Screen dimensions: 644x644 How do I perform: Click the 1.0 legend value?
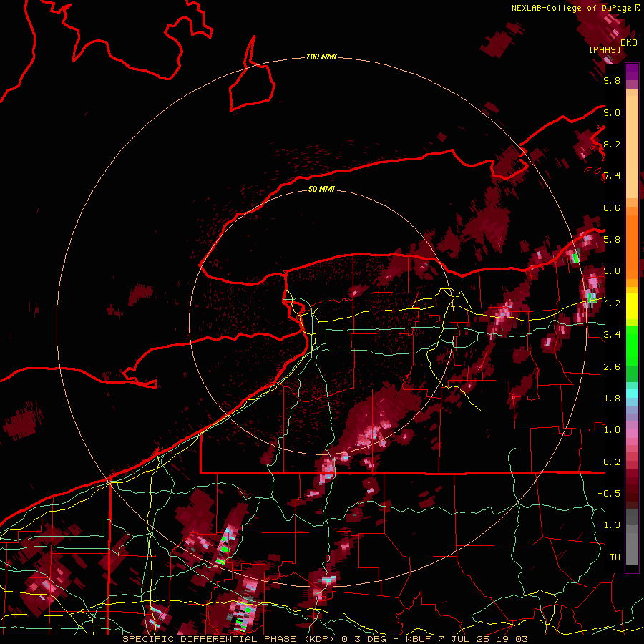(x=612, y=430)
